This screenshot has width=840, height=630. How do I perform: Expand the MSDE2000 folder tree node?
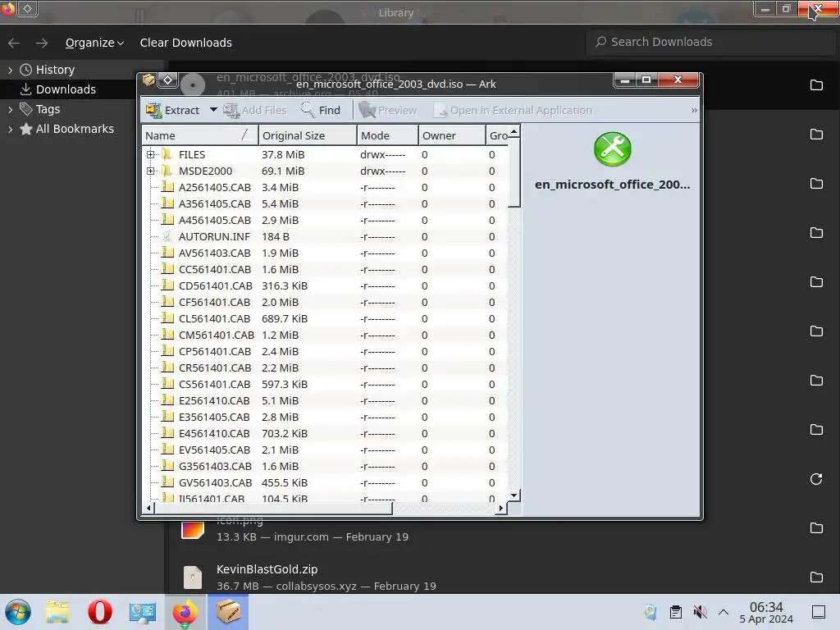pos(151,171)
